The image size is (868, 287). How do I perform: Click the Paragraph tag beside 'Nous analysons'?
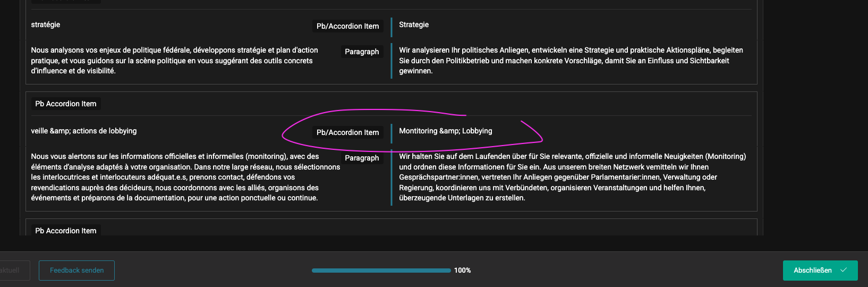tap(362, 52)
